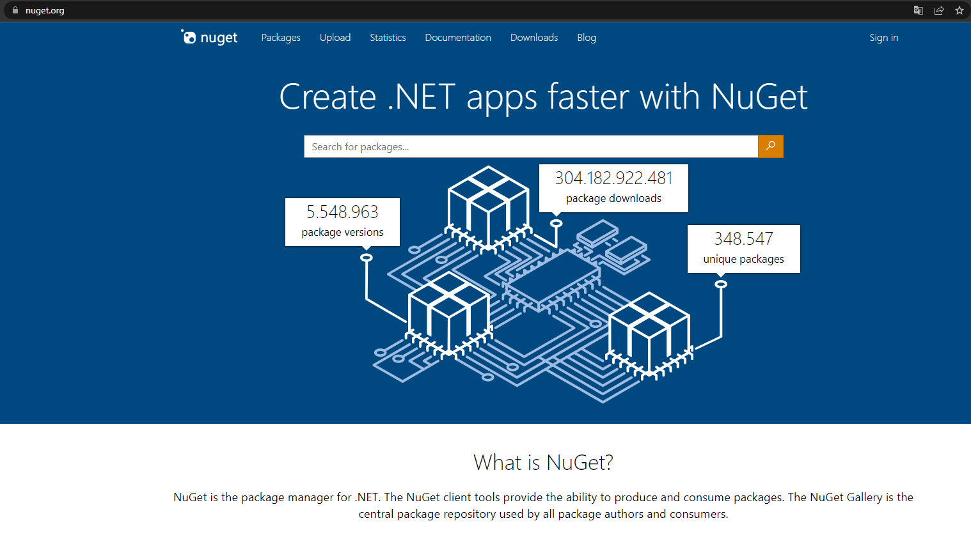The width and height of the screenshot is (971, 560).
Task: Click the NuGet logo in header
Action: coord(209,38)
